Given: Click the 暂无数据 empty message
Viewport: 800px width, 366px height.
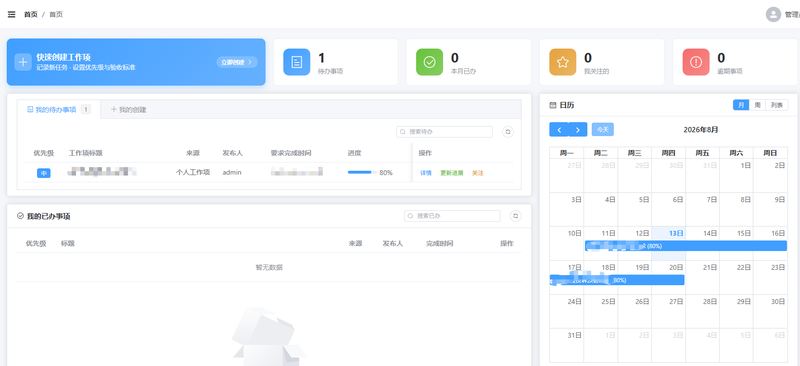Looking at the screenshot, I should 269,267.
